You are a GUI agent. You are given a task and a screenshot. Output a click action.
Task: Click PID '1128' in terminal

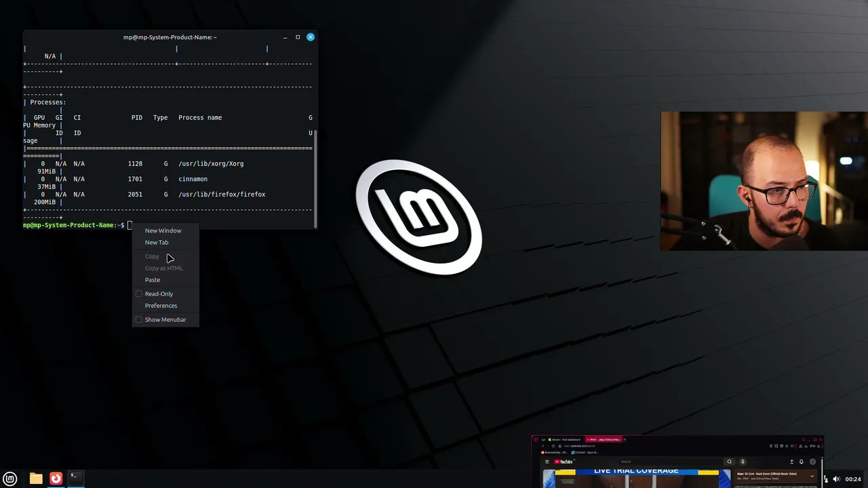(135, 163)
